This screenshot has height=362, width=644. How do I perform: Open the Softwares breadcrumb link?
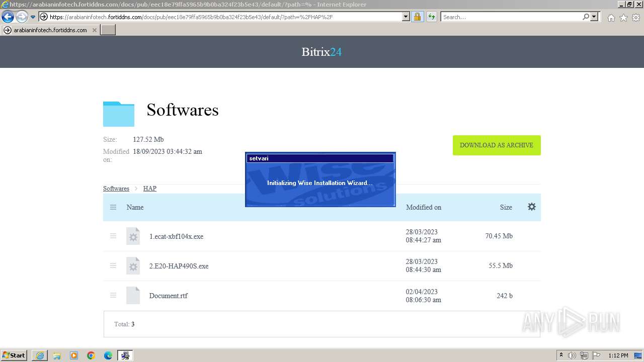click(x=116, y=189)
